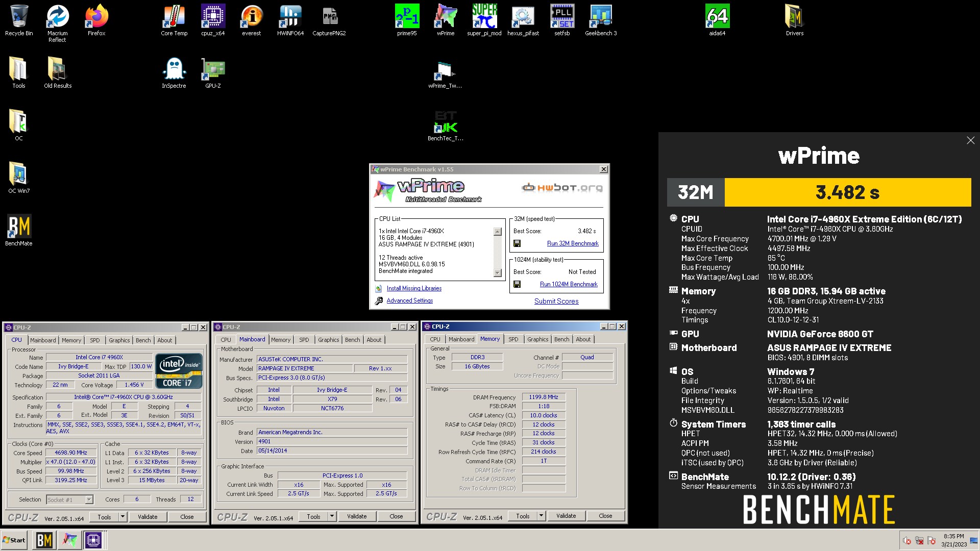Launch InSpectre ghost icon
This screenshot has height=551, width=980.
click(x=174, y=73)
